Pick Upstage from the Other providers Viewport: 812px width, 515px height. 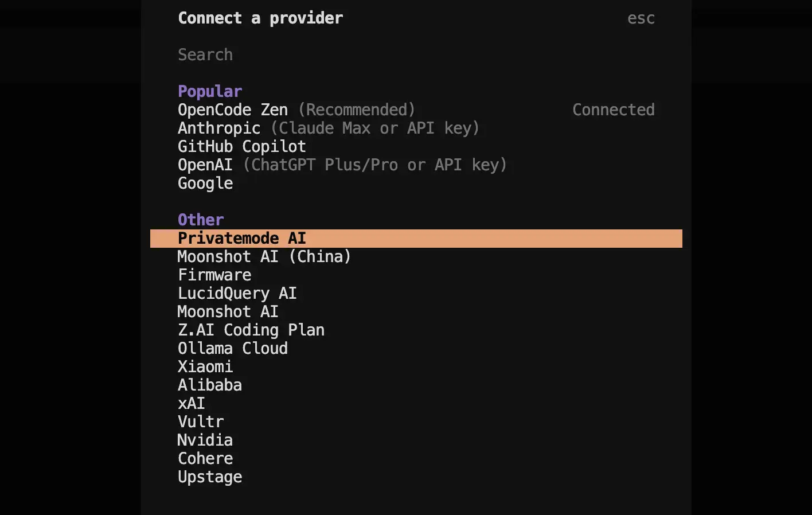[x=210, y=477]
